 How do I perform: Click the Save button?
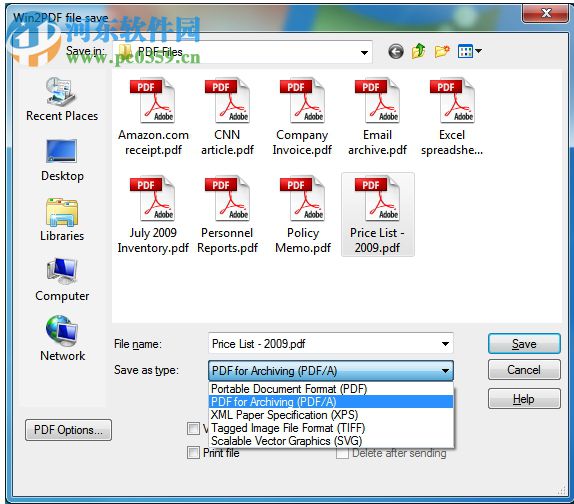pos(524,344)
